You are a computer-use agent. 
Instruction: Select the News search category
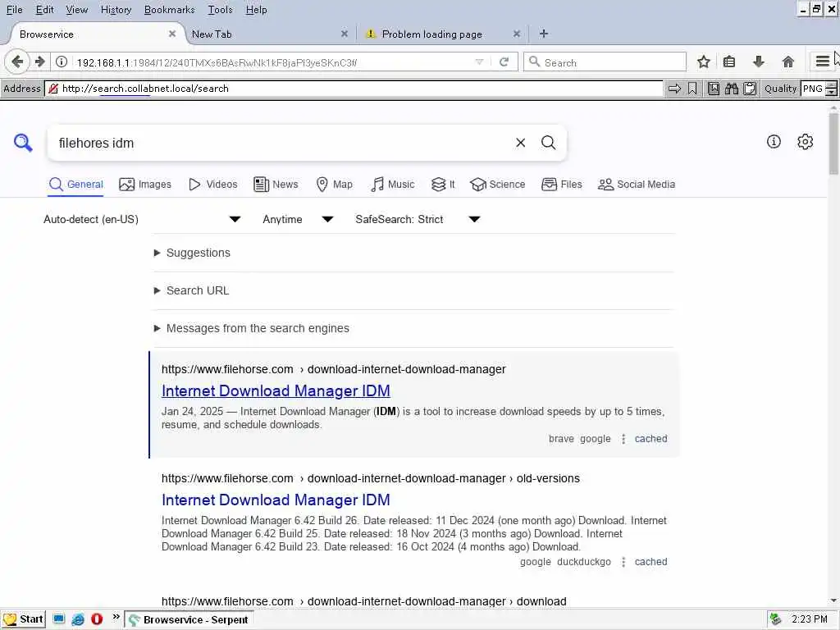tap(276, 185)
